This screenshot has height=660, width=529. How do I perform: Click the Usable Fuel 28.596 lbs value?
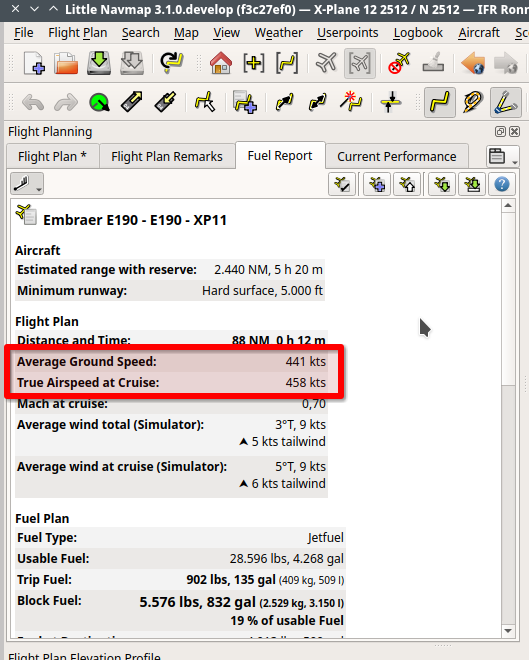[287, 559]
